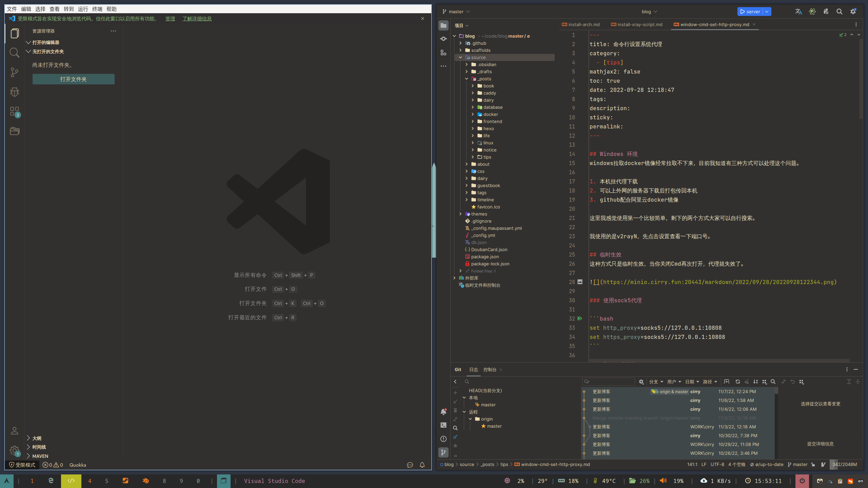Expand the themes folder in project tree
The height and width of the screenshot is (488, 868).
coord(460,214)
